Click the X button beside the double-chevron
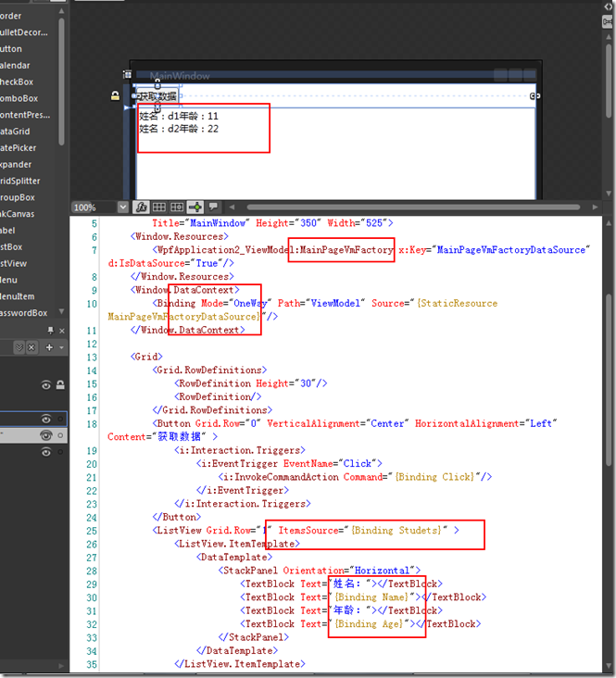 point(31,347)
